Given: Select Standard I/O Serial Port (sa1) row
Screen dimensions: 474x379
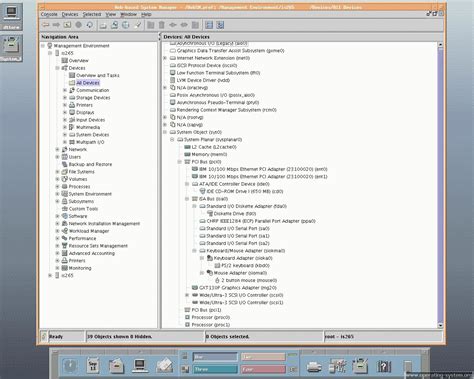Looking at the screenshot, I should 238,236.
